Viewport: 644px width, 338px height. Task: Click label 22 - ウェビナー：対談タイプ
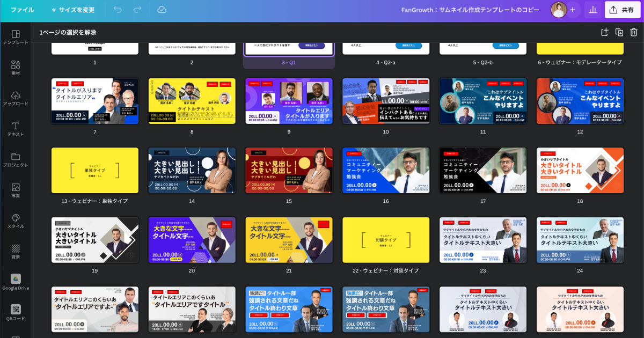pyautogui.click(x=386, y=270)
